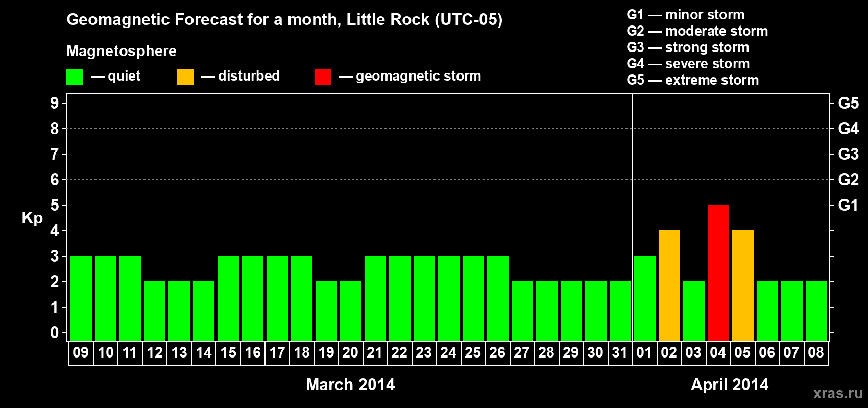This screenshot has height=408, width=868.
Task: Click the date label 06 in April
Action: click(767, 352)
